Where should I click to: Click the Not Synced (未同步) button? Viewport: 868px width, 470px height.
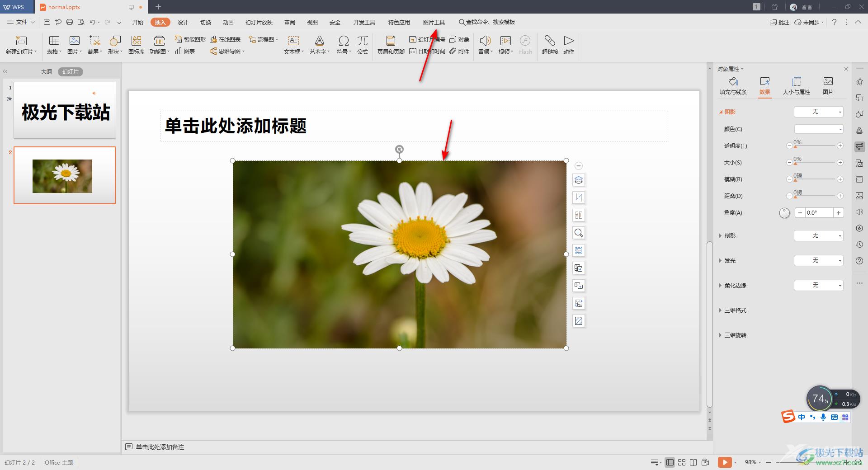tap(809, 22)
